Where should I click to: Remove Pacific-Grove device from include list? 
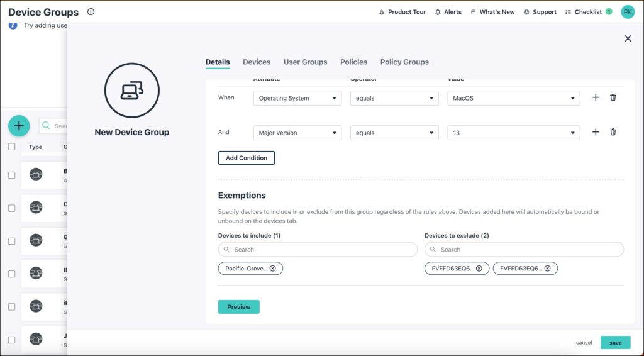click(x=273, y=269)
